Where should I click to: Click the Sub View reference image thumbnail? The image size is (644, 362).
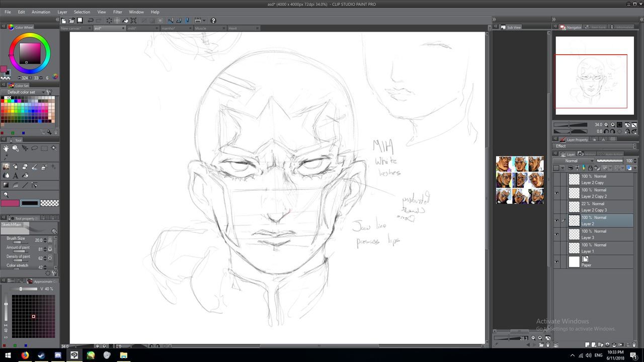520,179
